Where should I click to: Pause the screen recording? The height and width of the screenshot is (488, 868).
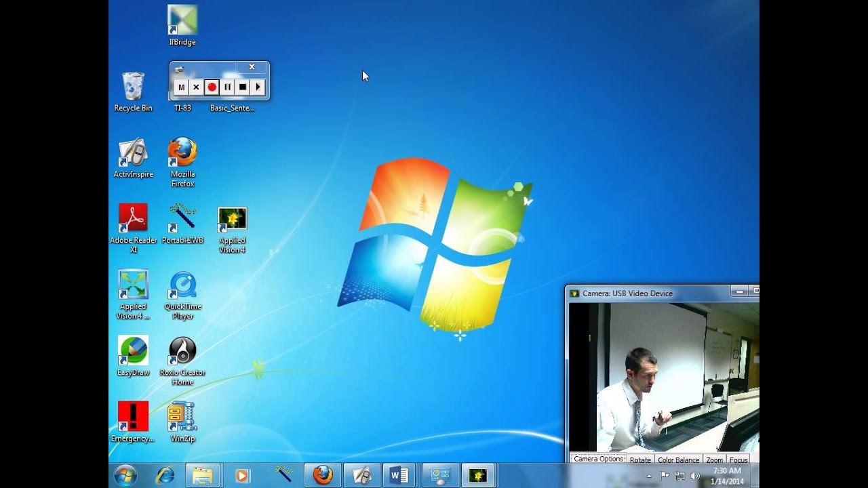click(227, 87)
